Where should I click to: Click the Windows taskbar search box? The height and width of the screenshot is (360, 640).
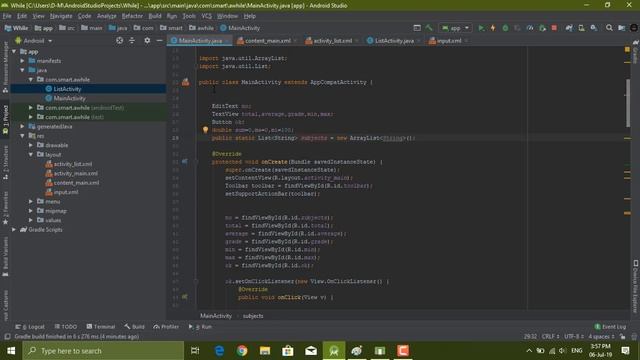[x=103, y=351]
